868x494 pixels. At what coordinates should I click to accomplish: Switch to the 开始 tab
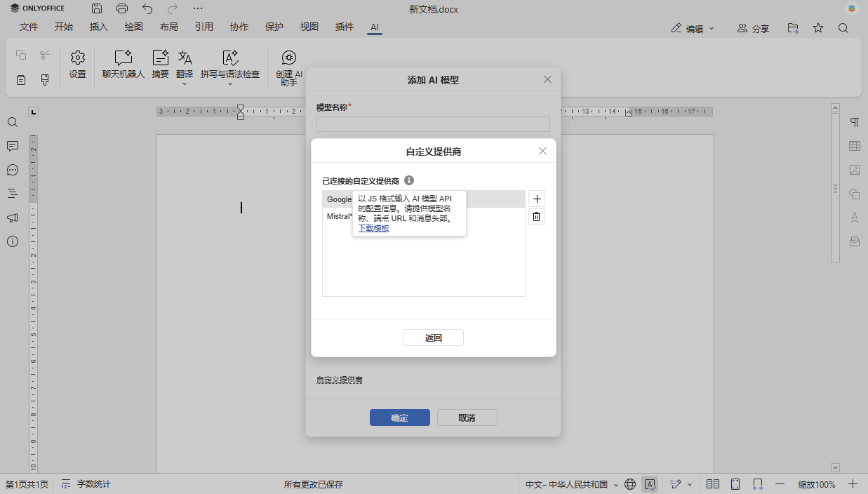click(64, 27)
